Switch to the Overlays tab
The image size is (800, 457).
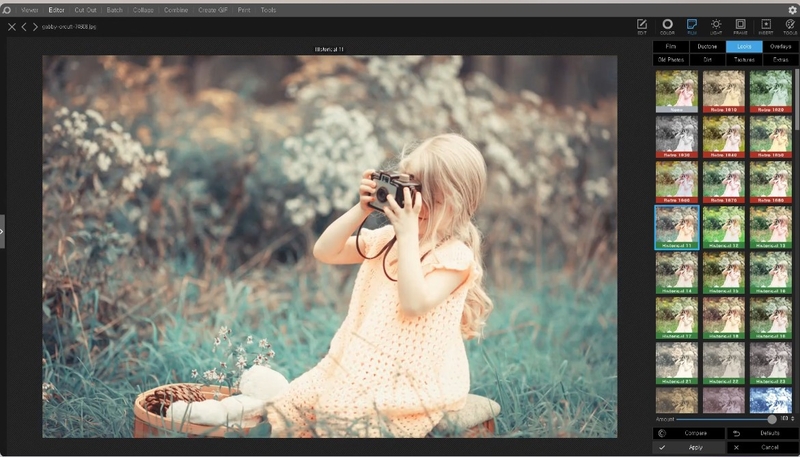[x=780, y=46]
